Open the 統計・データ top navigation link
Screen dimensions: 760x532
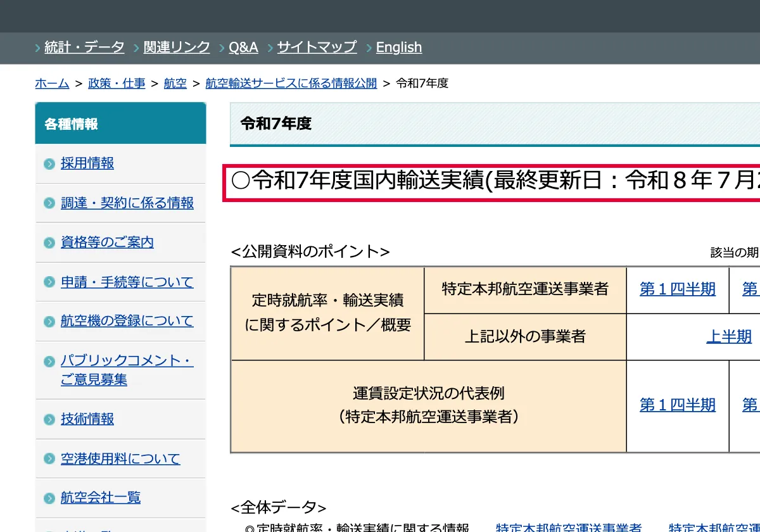[84, 47]
